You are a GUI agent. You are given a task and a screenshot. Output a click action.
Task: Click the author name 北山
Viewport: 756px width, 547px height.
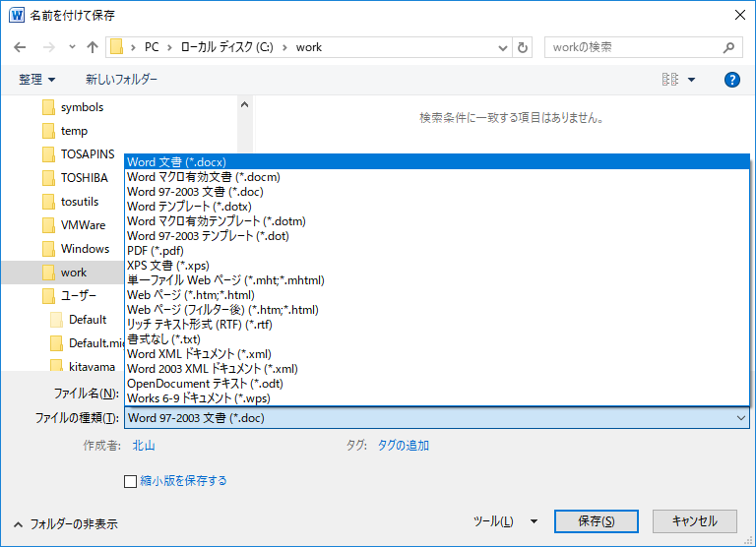[x=144, y=446]
